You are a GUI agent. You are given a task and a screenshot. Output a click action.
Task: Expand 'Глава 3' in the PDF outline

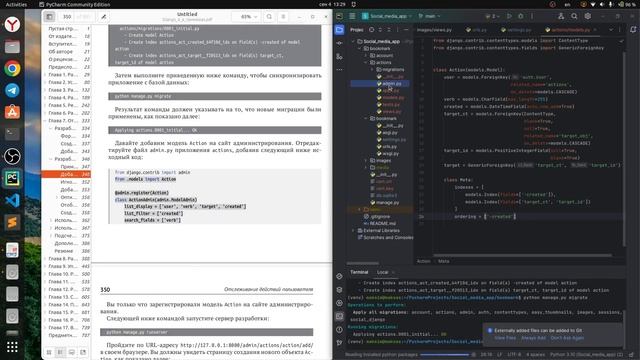tap(45, 90)
